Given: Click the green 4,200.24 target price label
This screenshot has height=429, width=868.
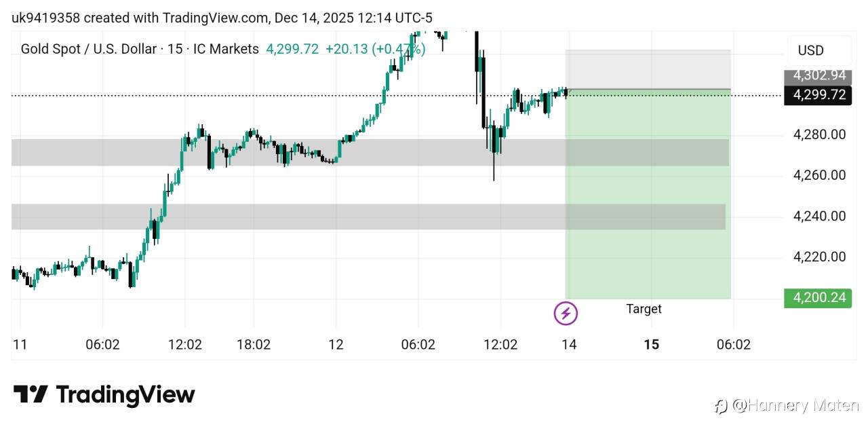Looking at the screenshot, I should (x=817, y=298).
